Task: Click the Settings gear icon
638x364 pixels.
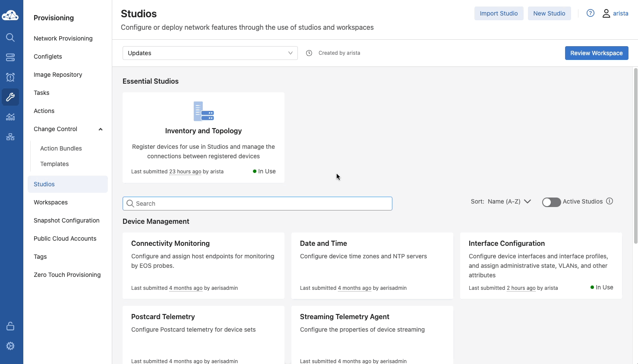Action: click(10, 346)
